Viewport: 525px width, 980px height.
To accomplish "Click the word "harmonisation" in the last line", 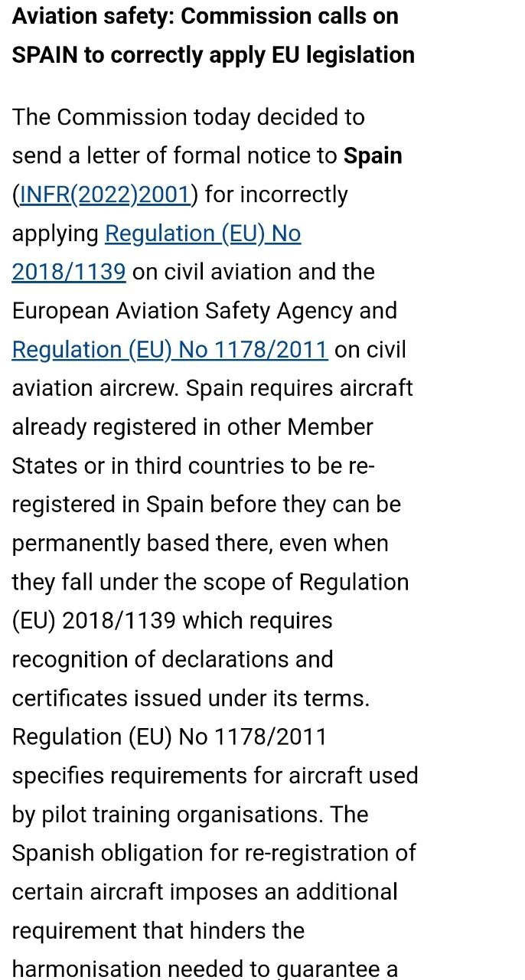I will point(92,969).
